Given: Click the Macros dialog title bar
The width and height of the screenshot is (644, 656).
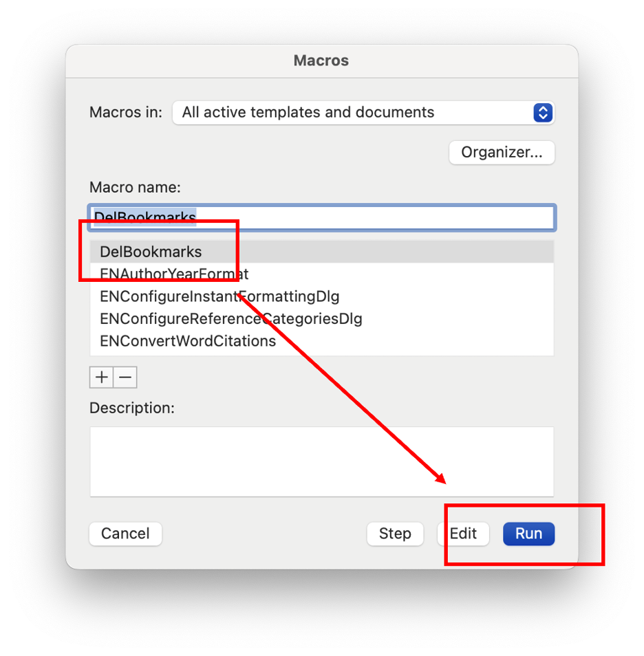Looking at the screenshot, I should [x=321, y=61].
